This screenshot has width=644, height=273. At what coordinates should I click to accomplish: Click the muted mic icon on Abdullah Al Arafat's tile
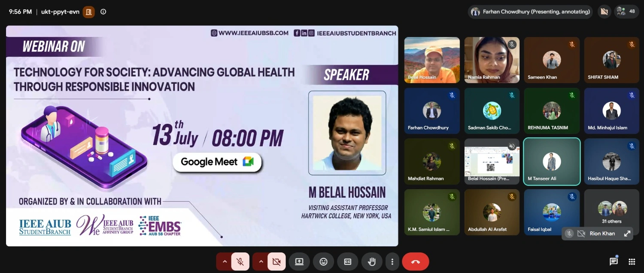(512, 197)
